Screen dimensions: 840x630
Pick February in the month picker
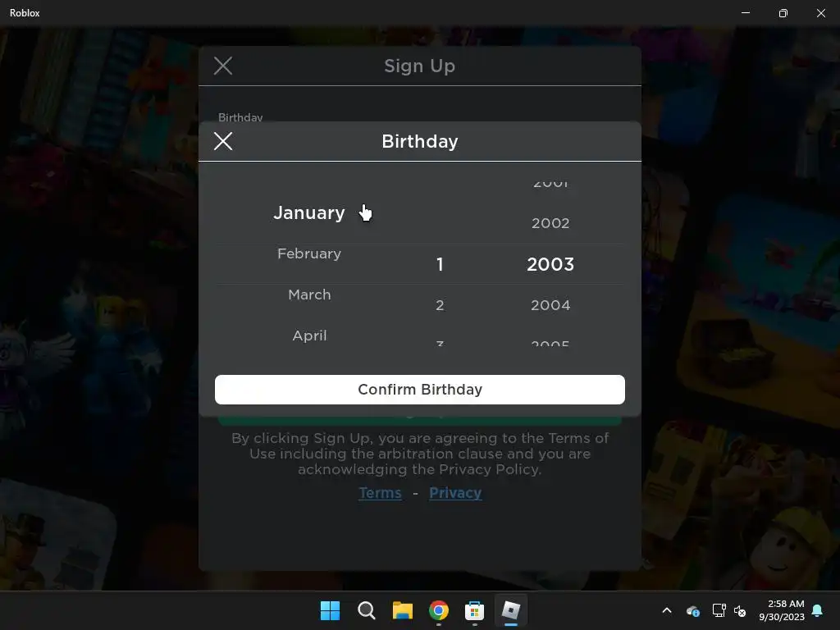309,253
